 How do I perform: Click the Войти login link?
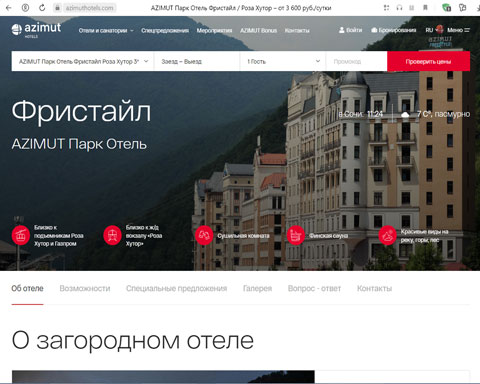tap(350, 30)
